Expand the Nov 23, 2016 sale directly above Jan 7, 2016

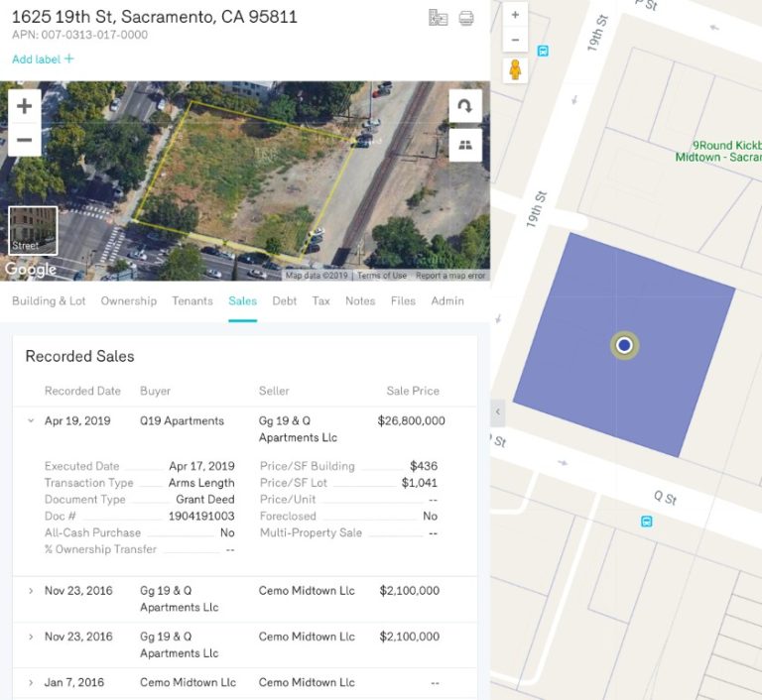31,637
